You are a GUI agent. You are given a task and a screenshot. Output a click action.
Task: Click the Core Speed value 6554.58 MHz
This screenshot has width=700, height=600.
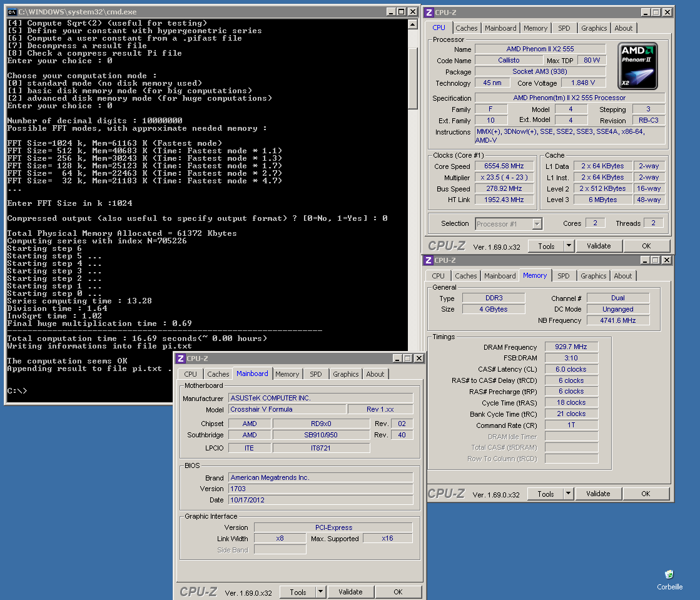click(x=504, y=166)
